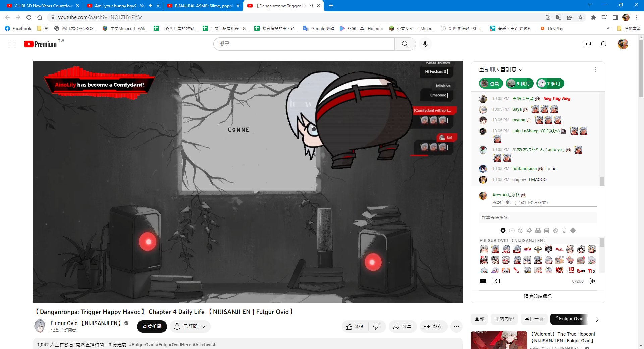Toggle the Chrome side panel icon
Viewport: 644px width, 349px height.
(614, 17)
